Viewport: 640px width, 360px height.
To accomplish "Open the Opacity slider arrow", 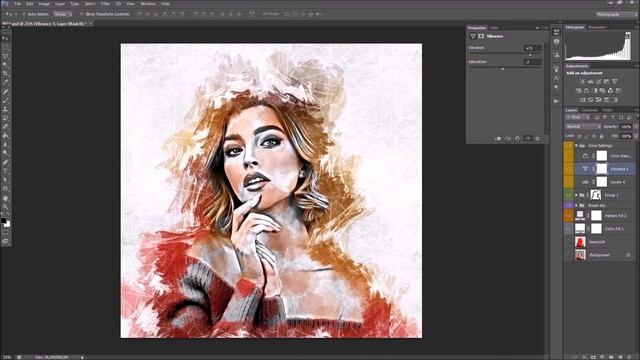I will (x=636, y=127).
